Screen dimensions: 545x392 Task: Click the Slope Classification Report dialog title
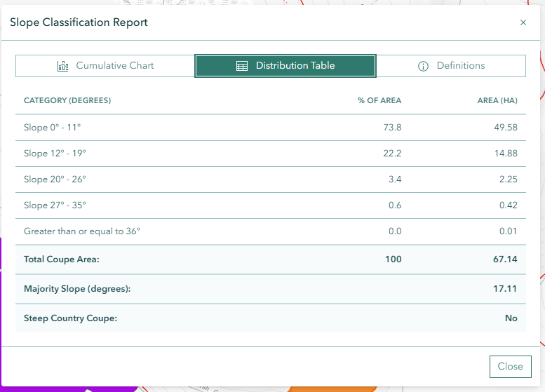point(79,22)
